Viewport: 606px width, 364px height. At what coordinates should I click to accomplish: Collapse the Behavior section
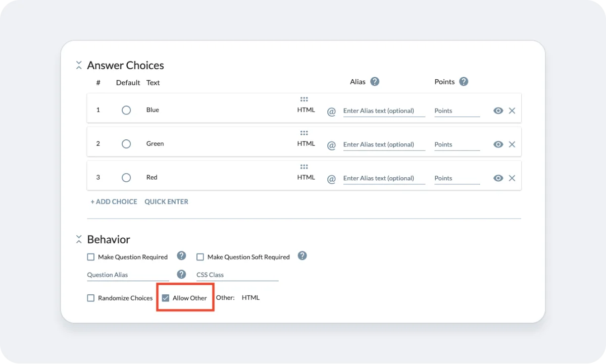(79, 239)
